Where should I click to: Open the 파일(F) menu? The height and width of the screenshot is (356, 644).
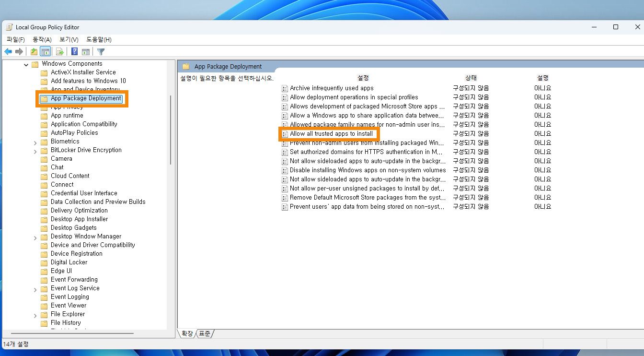[x=16, y=39]
